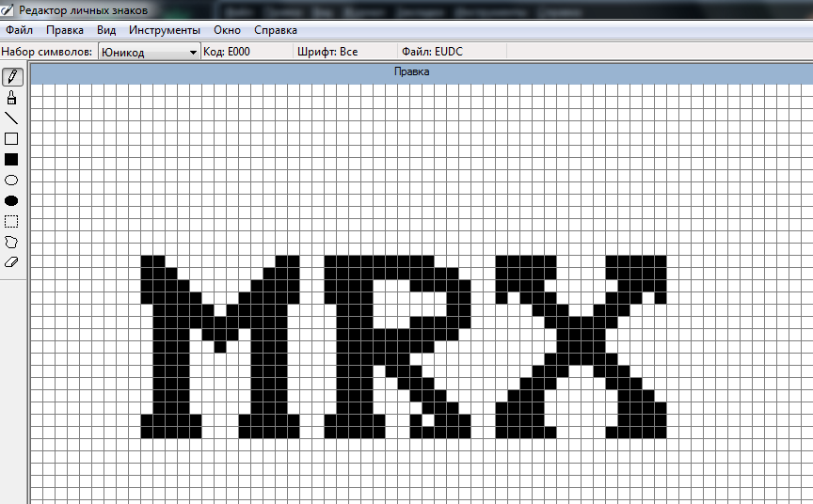Image resolution: width=813 pixels, height=504 pixels.
Task: Activate the rectangular selection tool
Action: click(x=12, y=221)
